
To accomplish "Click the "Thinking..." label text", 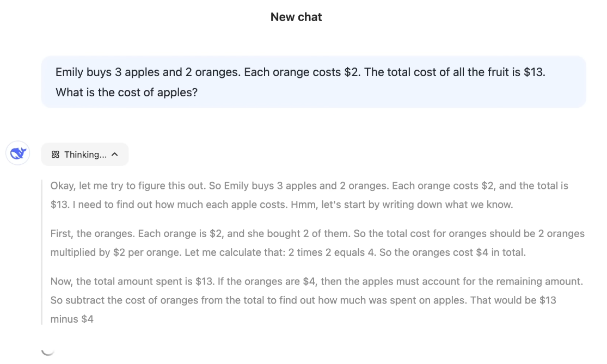I will 85,155.
